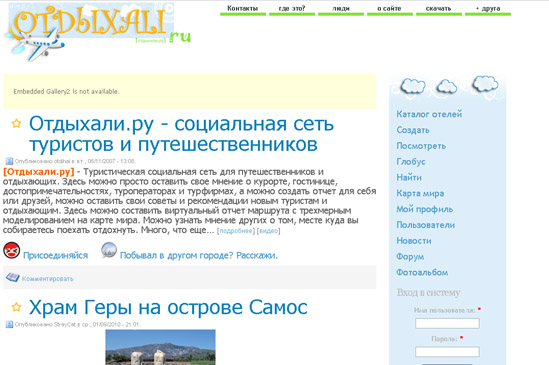Go to Карта мира sidebar link

click(x=420, y=193)
